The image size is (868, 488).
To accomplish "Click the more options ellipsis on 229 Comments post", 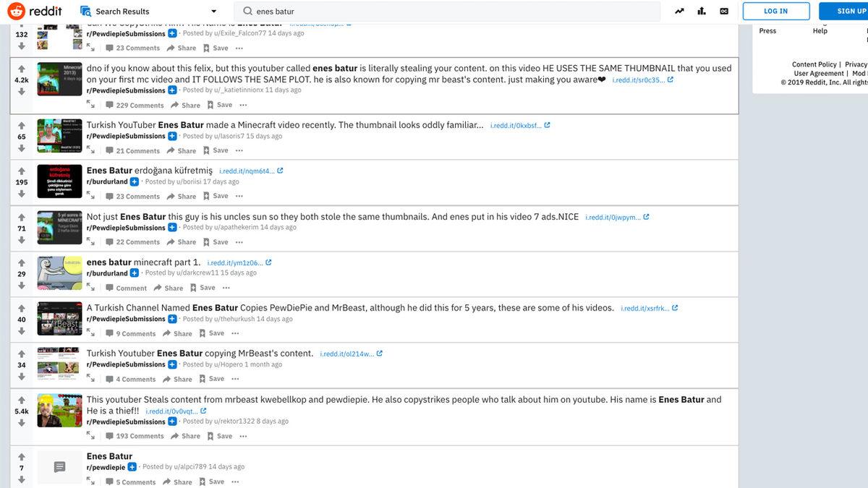I will pos(243,105).
